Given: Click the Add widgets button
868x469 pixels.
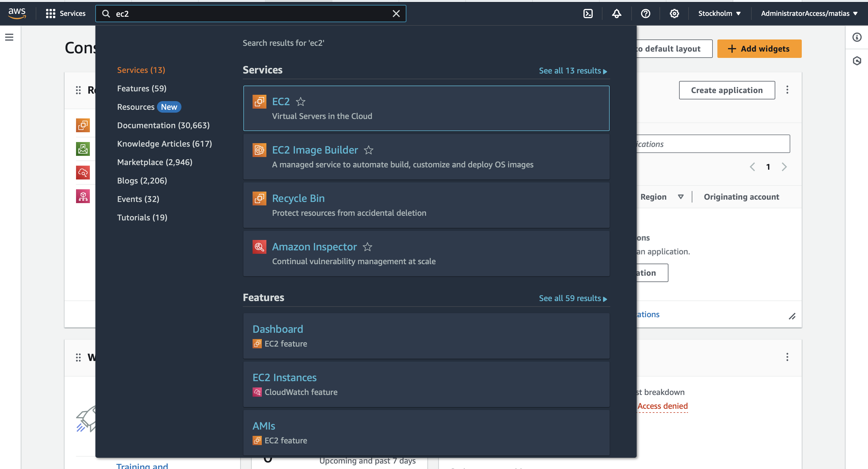Looking at the screenshot, I should (759, 49).
